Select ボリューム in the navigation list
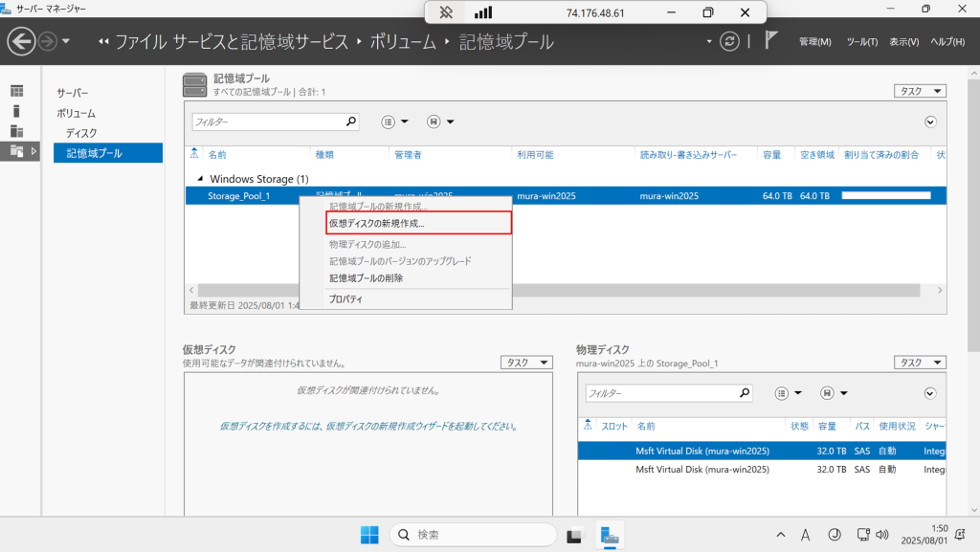The height and width of the screenshot is (552, 980). pos(77,113)
